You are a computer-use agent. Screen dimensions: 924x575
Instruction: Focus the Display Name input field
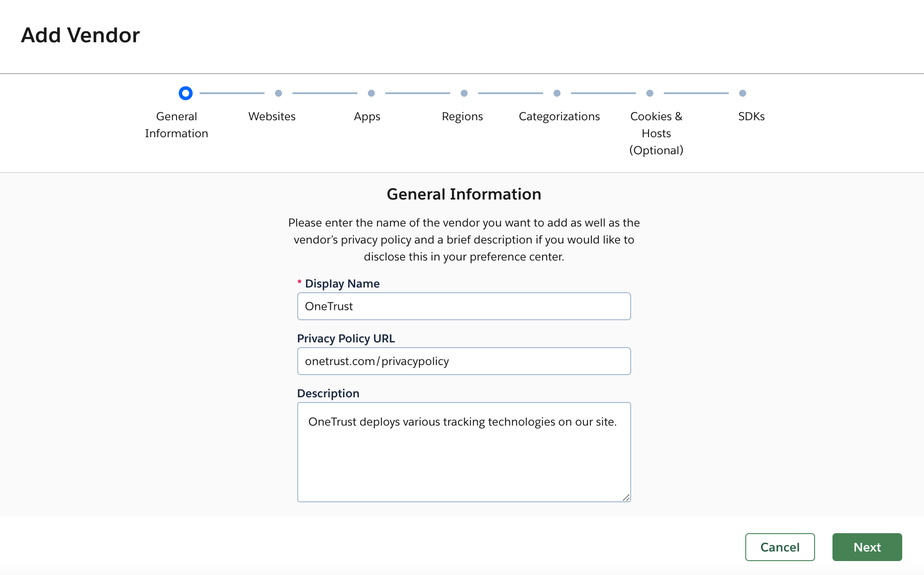(464, 306)
